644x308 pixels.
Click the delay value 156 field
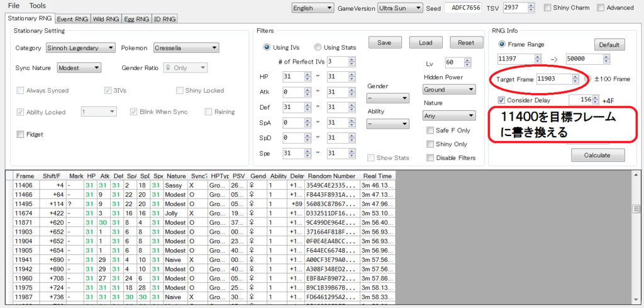point(584,100)
